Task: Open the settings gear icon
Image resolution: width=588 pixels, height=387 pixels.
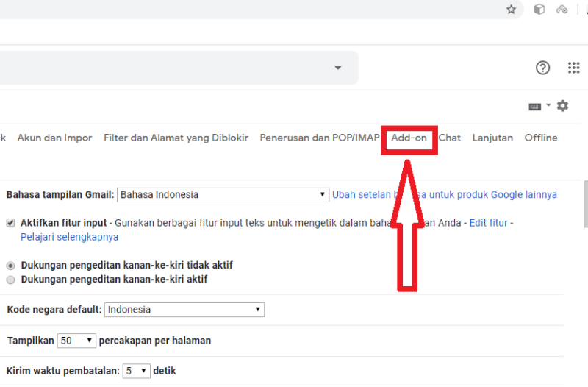Action: (x=562, y=106)
